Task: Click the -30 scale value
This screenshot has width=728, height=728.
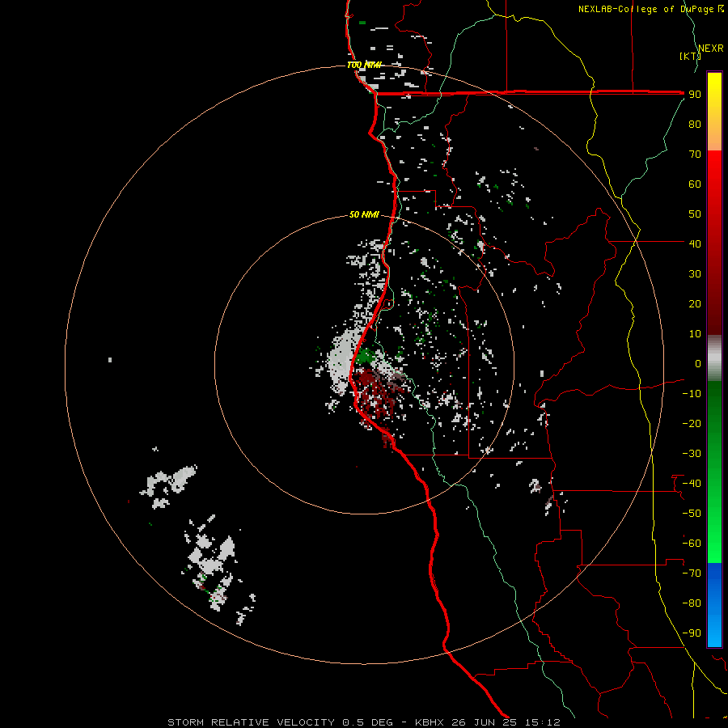Action: coord(692,454)
